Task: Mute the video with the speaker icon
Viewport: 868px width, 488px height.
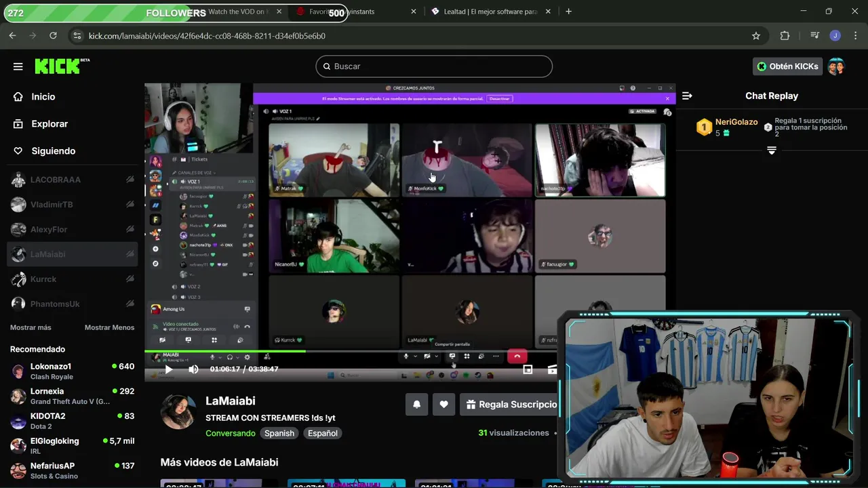Action: click(193, 369)
